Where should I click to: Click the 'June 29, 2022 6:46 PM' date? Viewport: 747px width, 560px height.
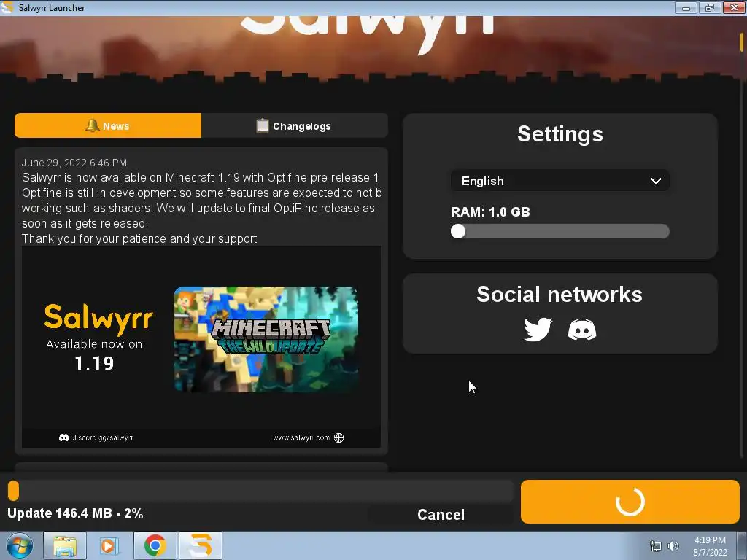click(x=74, y=163)
